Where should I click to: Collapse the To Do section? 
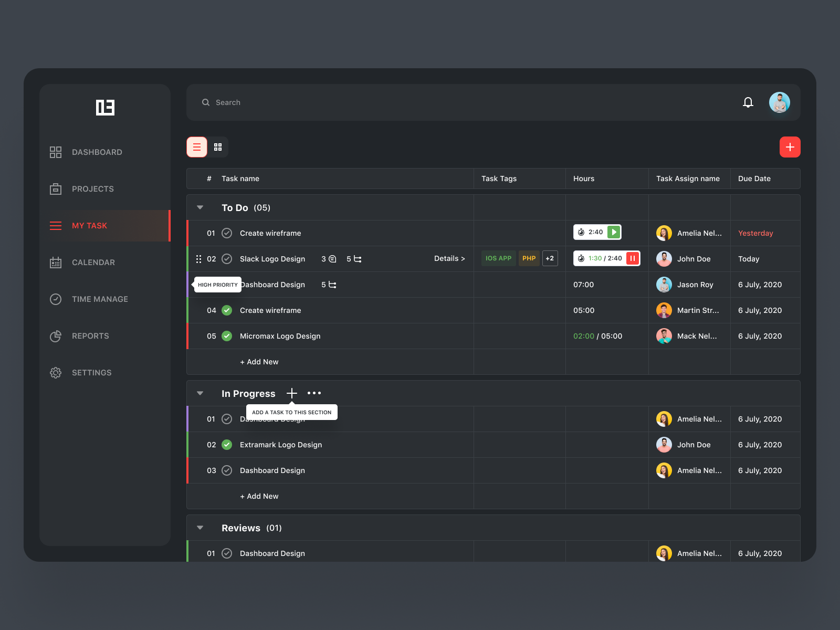point(200,207)
